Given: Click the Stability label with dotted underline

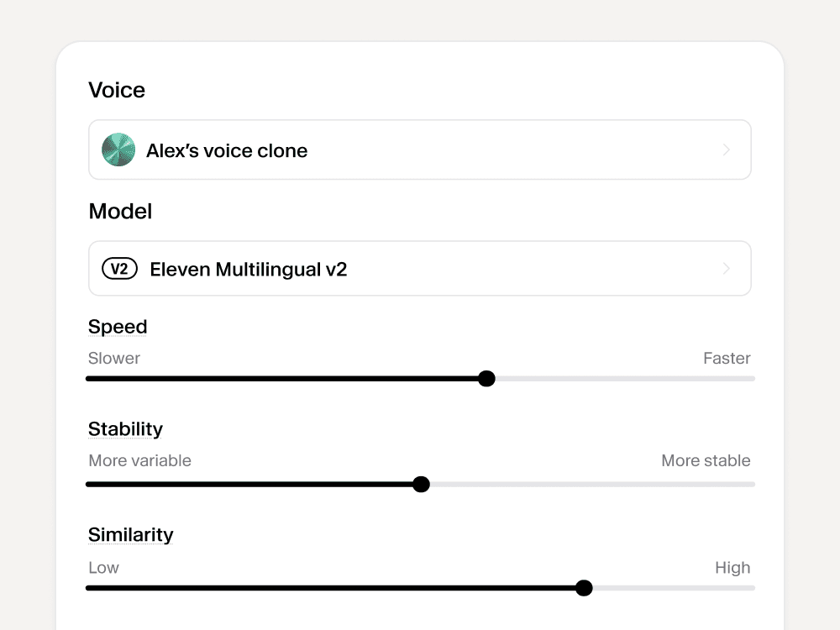Looking at the screenshot, I should click(125, 429).
